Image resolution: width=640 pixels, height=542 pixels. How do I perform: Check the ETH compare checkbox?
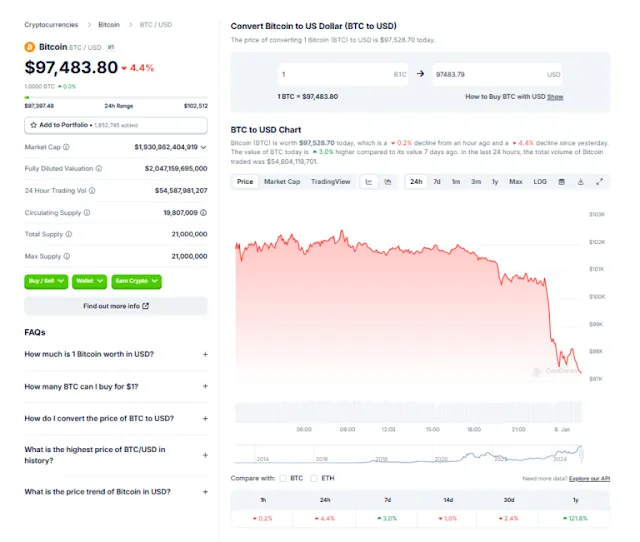coord(315,479)
